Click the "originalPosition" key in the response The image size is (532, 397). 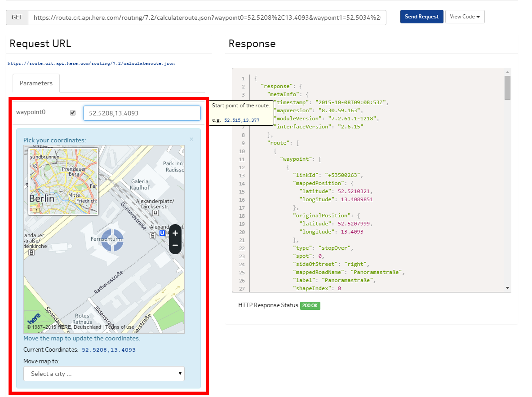322,216
